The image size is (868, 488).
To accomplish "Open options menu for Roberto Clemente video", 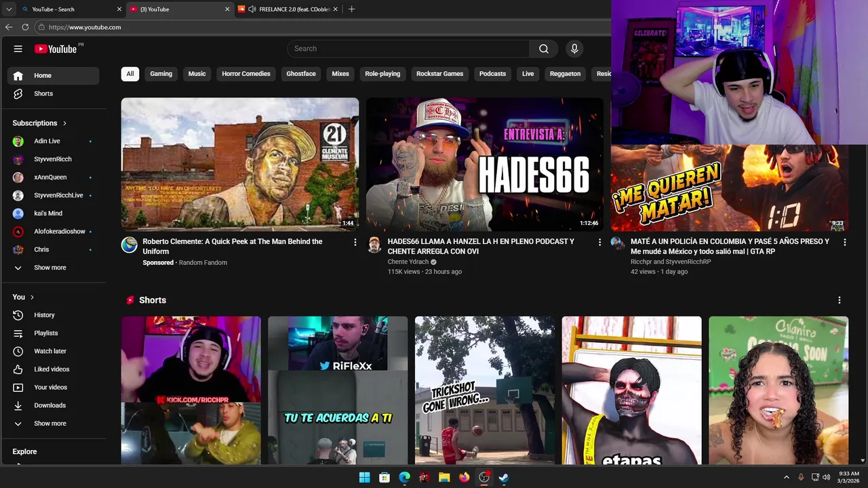I will pos(355,242).
